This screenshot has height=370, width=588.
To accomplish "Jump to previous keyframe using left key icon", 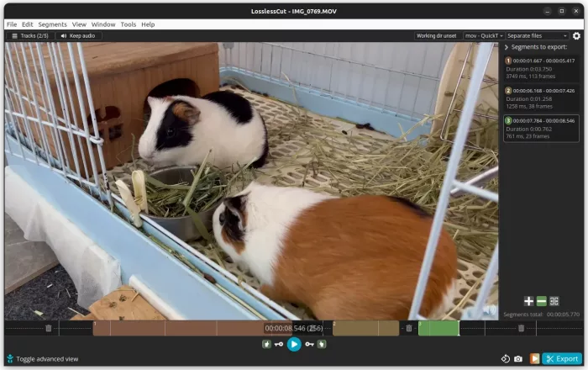I will [x=278, y=344].
